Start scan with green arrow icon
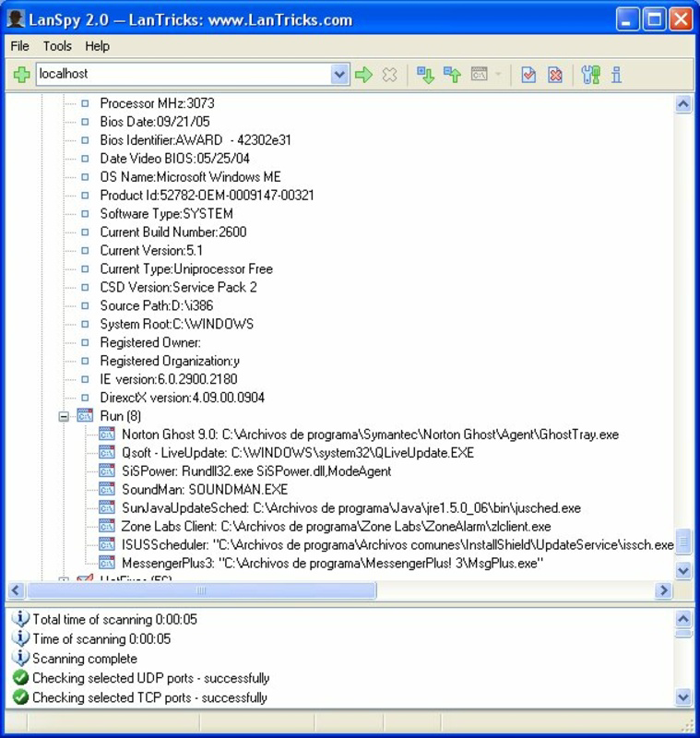700x738 pixels. 363,75
